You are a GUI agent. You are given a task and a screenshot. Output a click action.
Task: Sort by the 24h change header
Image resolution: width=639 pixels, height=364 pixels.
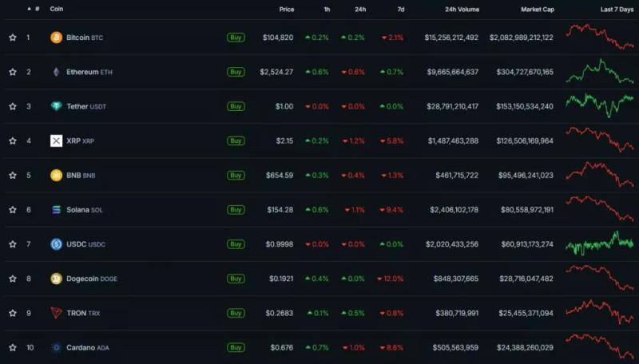(360, 10)
